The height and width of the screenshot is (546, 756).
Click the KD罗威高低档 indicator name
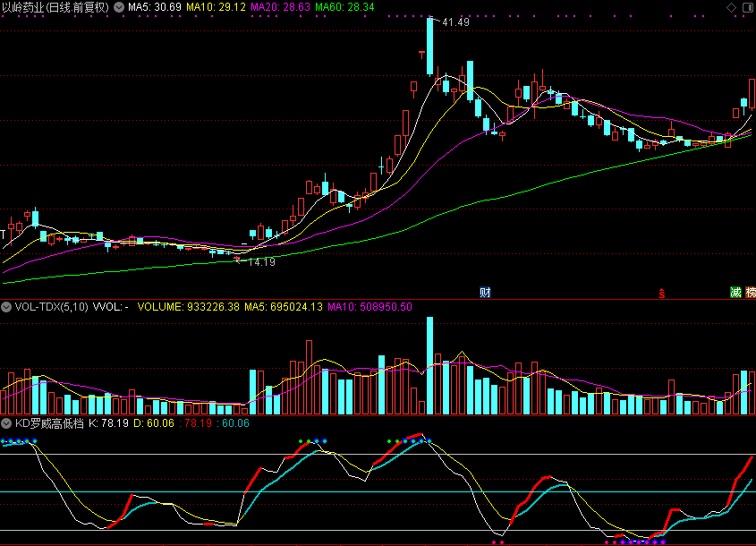tap(49, 423)
